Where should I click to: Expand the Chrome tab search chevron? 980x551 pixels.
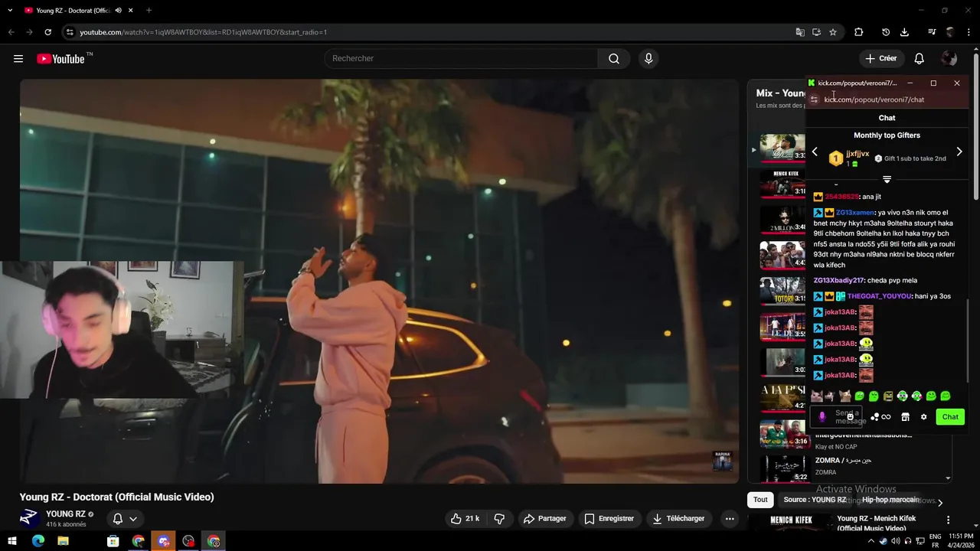[10, 11]
